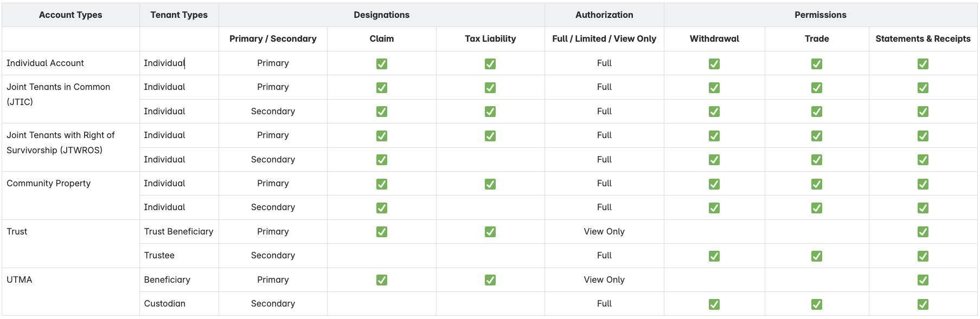The width and height of the screenshot is (980, 319).
Task: Click Trade checkmark in the Trustee row
Action: [817, 256]
